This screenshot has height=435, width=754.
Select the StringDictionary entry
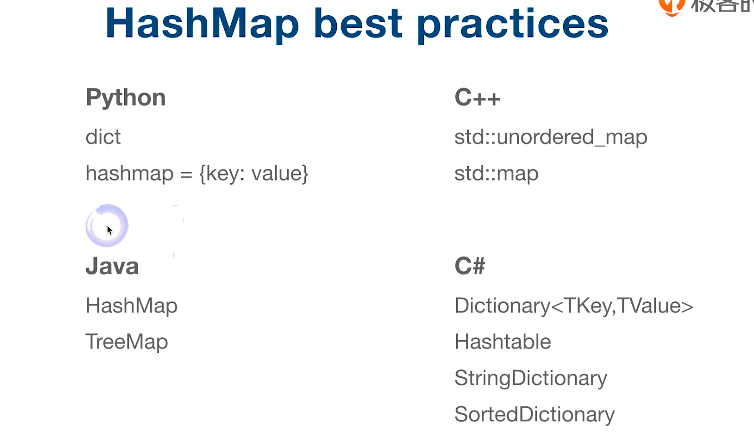[531, 379]
